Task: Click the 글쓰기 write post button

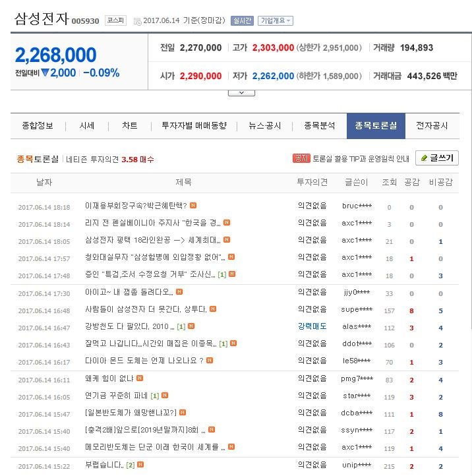Action: click(x=437, y=158)
